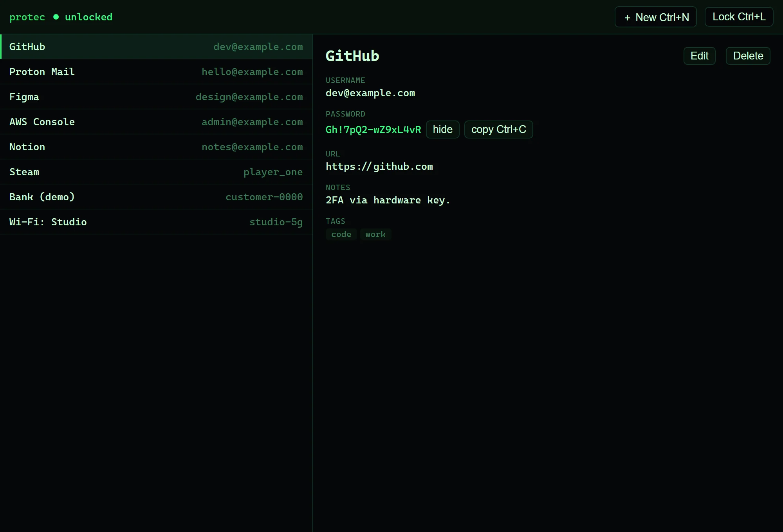The width and height of the screenshot is (783, 532).
Task: Click the revealed password text
Action: click(373, 130)
